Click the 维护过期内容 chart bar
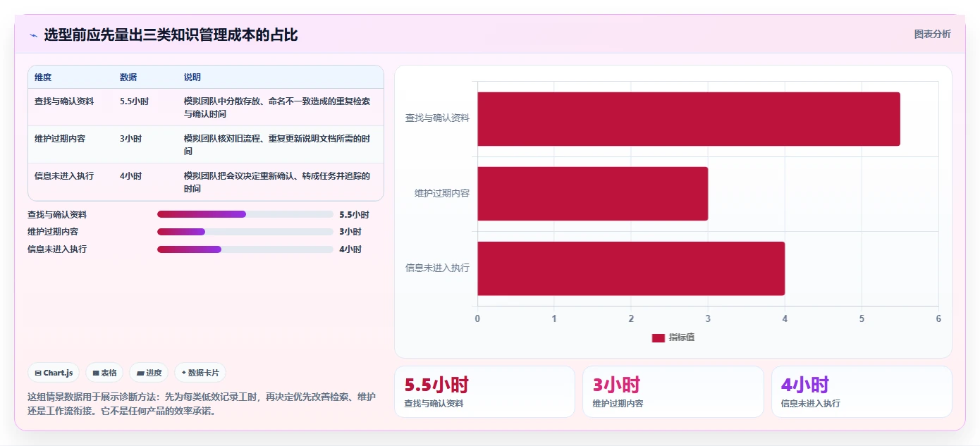Screen dimensions: 980x446 tap(593, 194)
